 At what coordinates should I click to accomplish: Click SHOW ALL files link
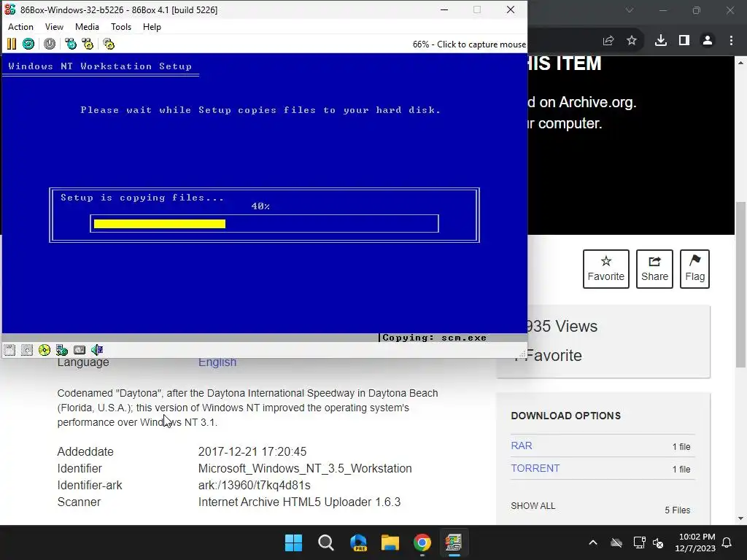533,506
